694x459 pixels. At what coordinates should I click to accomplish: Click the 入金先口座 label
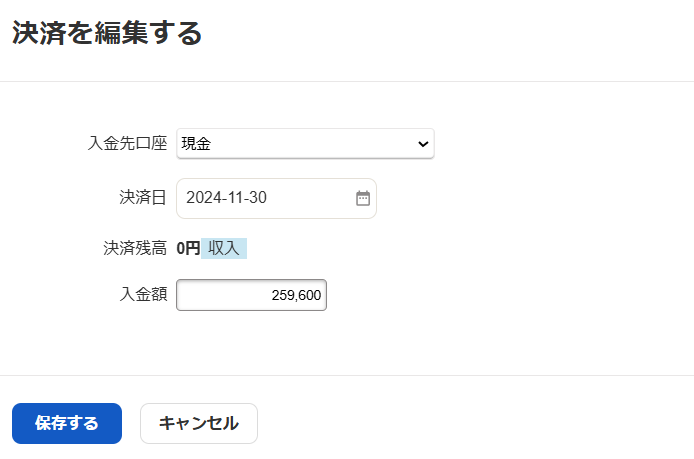pyautogui.click(x=127, y=143)
